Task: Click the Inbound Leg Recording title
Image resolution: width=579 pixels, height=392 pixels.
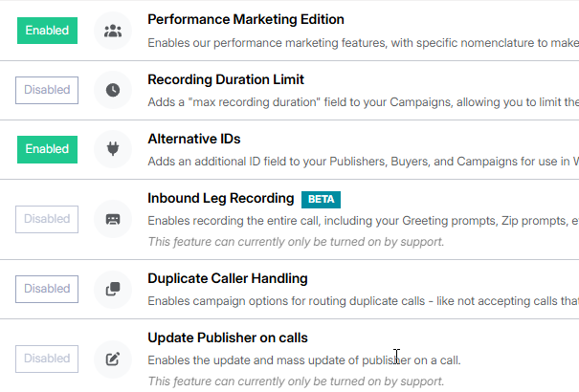Action: [x=220, y=198]
